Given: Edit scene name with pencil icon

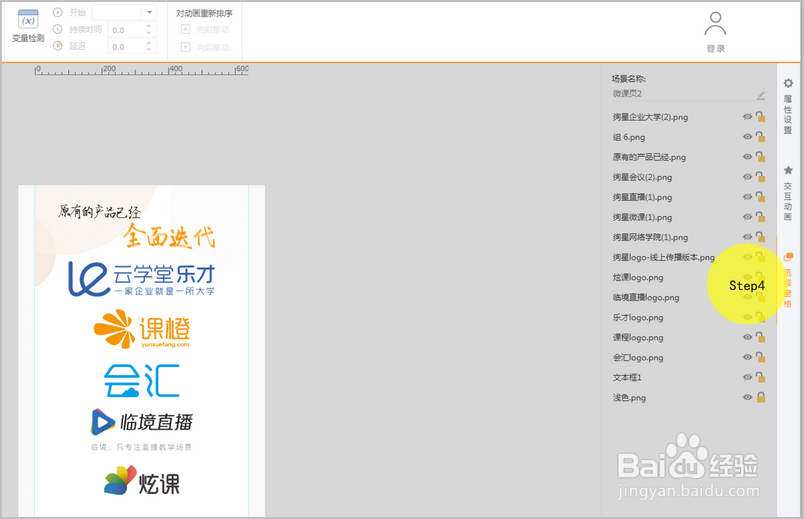Looking at the screenshot, I should click(761, 95).
